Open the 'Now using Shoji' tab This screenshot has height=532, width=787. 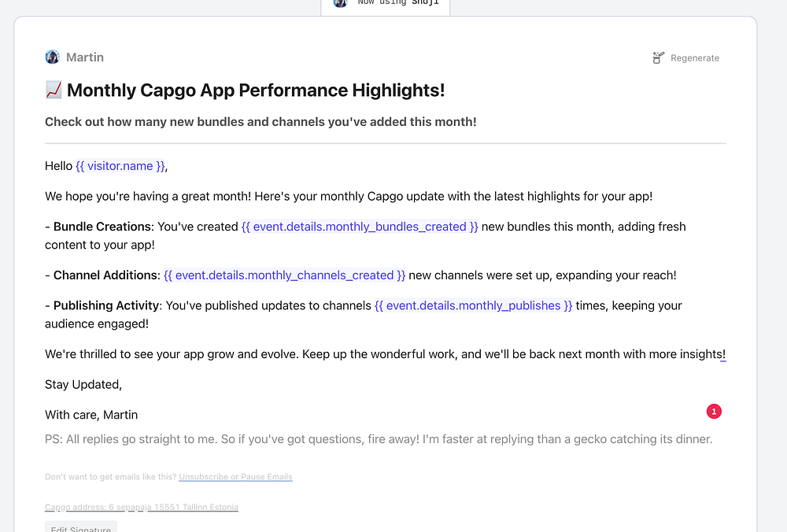(386, 5)
